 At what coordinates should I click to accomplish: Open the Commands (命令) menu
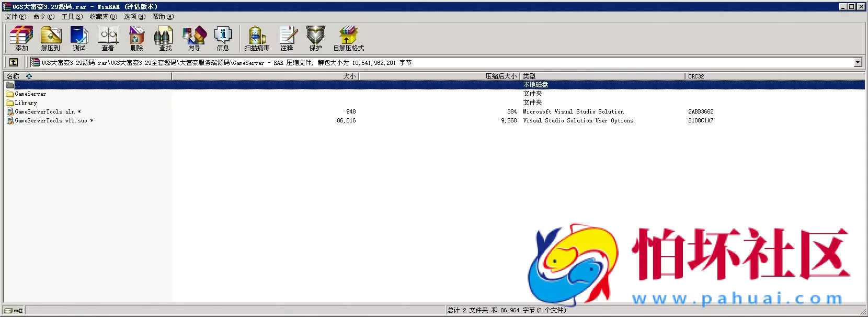coord(44,17)
